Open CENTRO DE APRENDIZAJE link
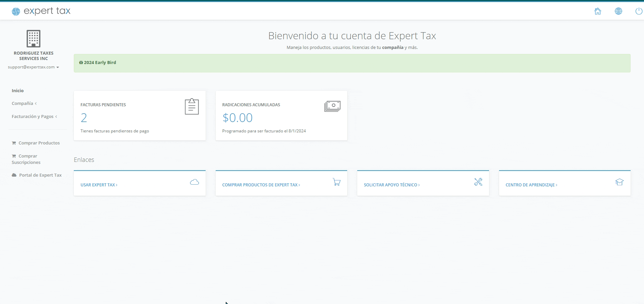644x304 pixels. click(531, 185)
